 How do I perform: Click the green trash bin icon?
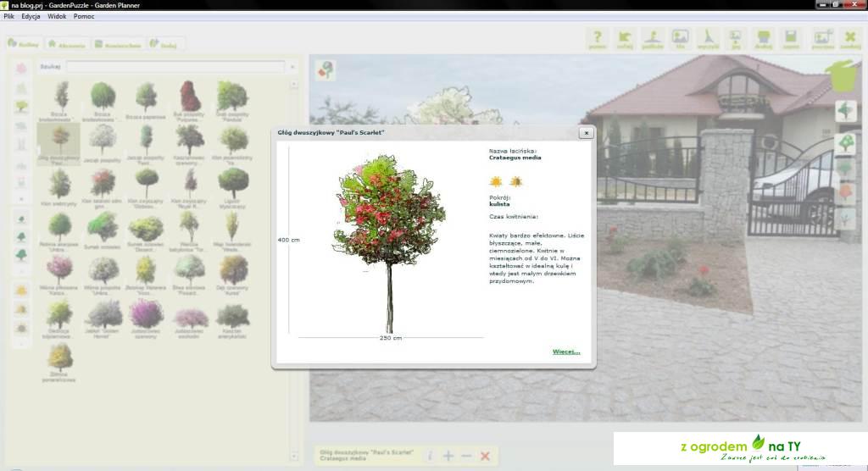pyautogui.click(x=844, y=75)
